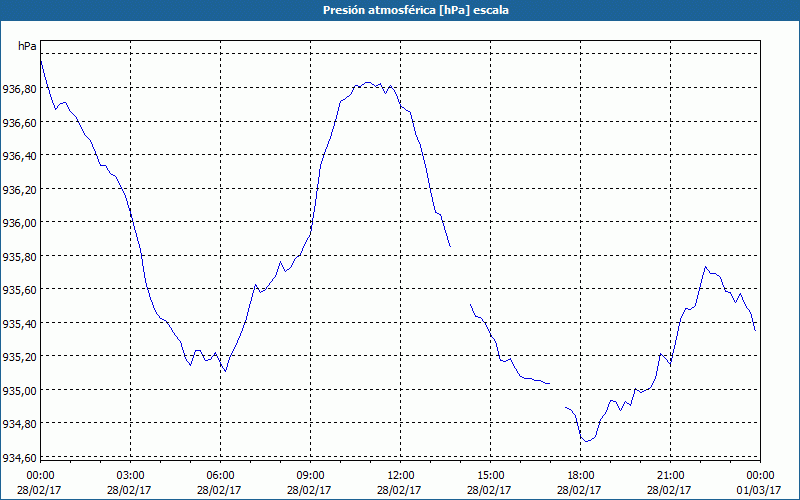
Task: Click the 934,80 pressure label
Action: coord(20,423)
